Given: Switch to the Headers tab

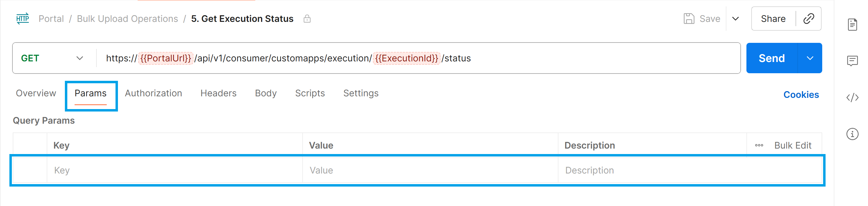Looking at the screenshot, I should click(218, 93).
